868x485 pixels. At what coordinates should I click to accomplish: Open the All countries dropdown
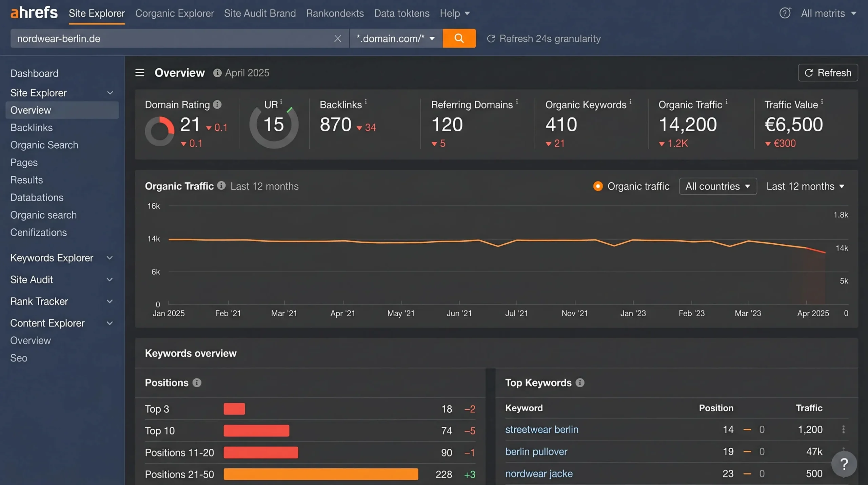[x=718, y=186]
